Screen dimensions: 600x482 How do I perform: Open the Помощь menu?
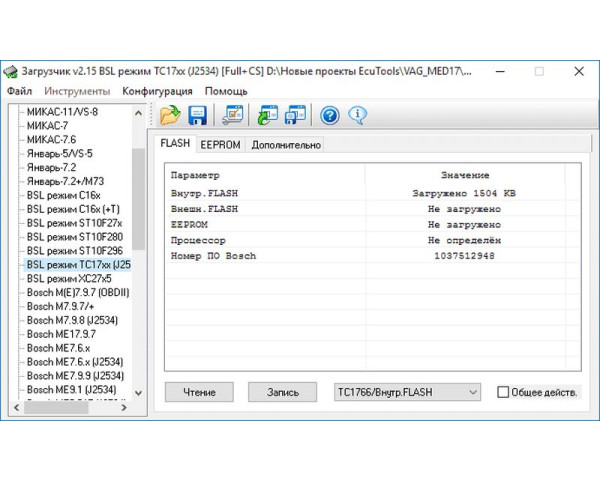click(x=226, y=91)
